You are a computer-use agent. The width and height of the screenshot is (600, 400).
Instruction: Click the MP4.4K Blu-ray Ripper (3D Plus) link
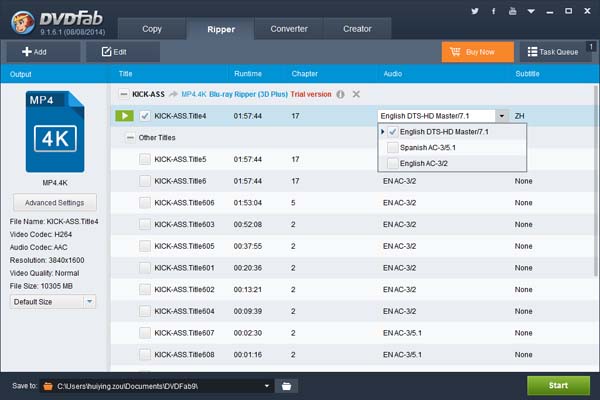(x=234, y=94)
